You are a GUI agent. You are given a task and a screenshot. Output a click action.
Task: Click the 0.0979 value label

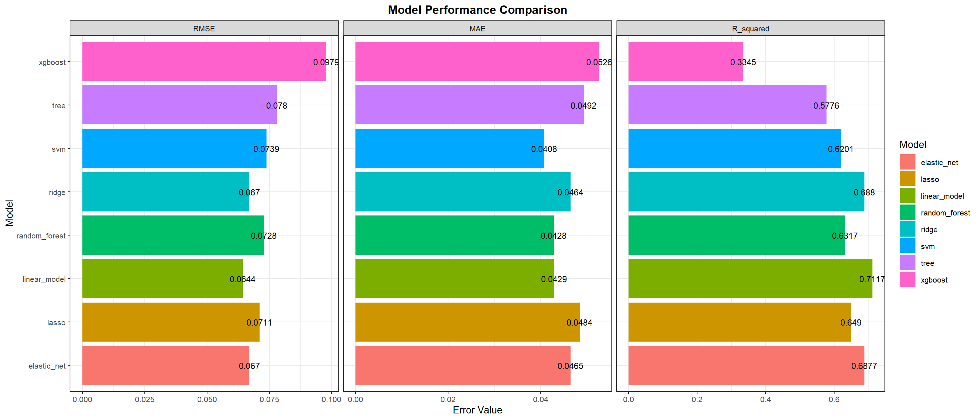(326, 62)
